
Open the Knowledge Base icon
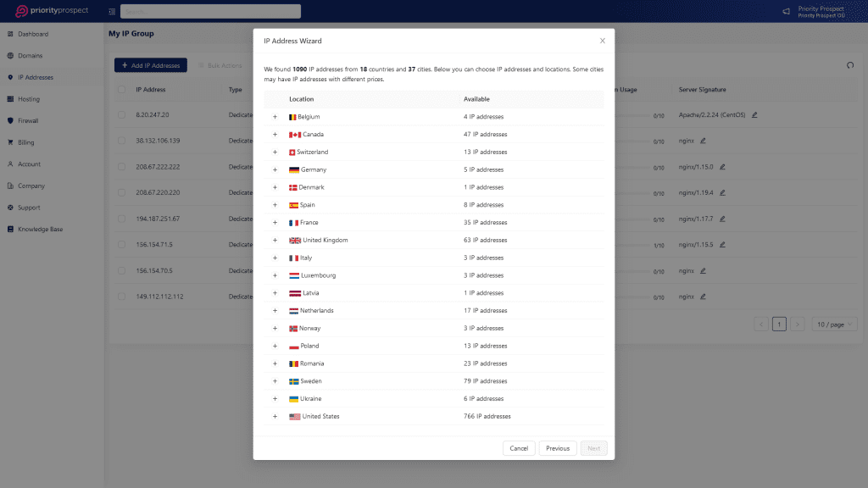tap(12, 229)
